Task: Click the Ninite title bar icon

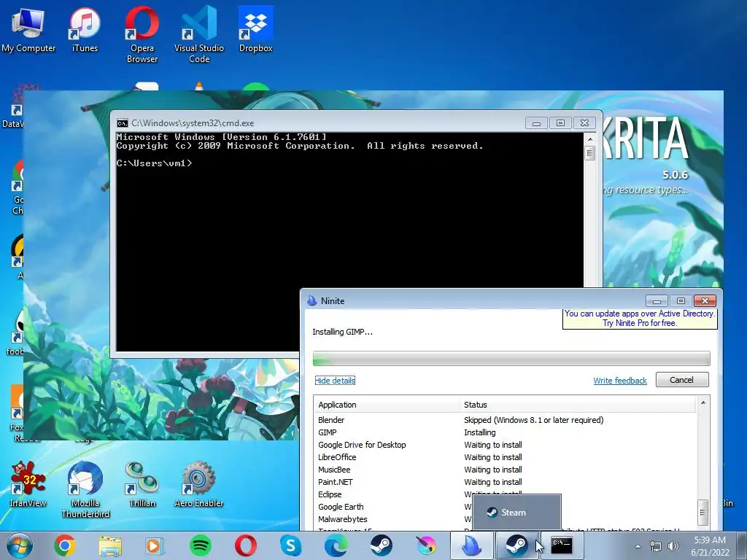Action: pos(311,300)
